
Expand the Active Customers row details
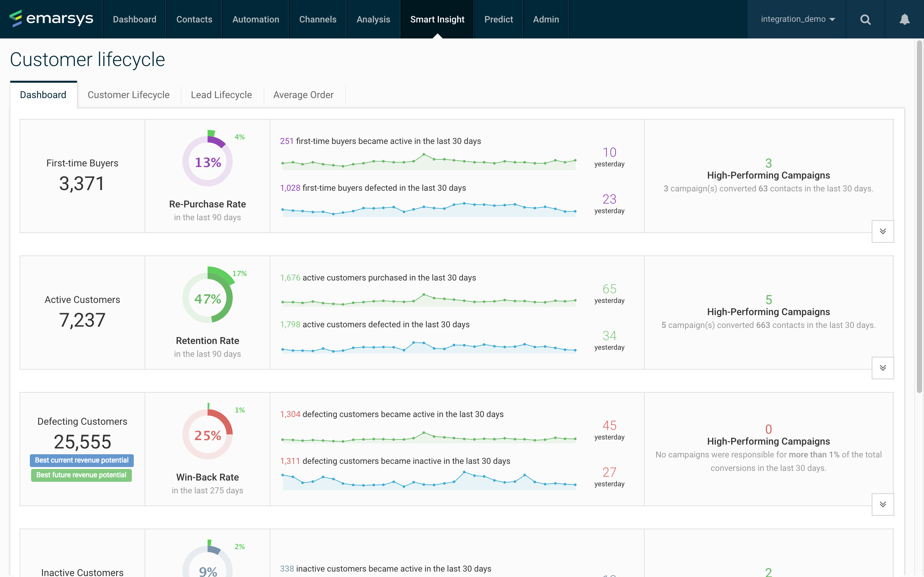tap(882, 368)
